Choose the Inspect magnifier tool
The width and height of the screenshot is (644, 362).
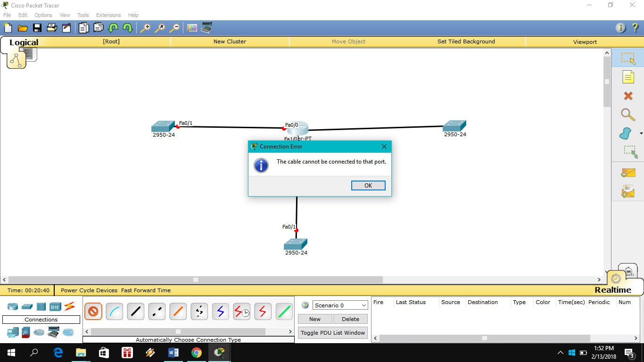pyautogui.click(x=628, y=115)
